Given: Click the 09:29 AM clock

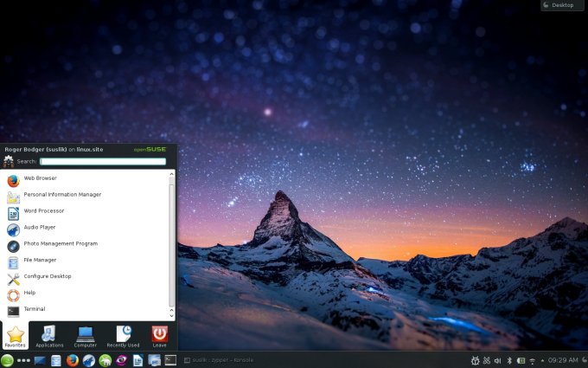Looking at the screenshot, I should [x=563, y=360].
